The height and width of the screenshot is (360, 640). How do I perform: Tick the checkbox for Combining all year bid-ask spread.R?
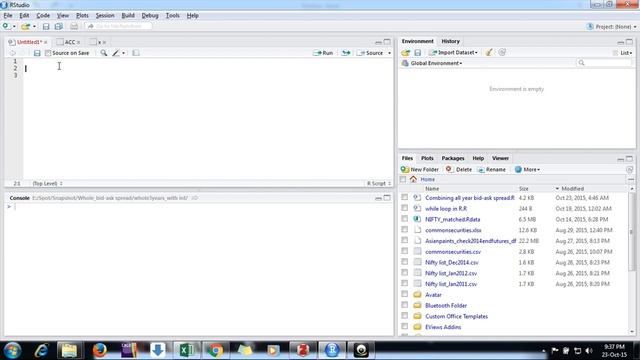coord(404,198)
